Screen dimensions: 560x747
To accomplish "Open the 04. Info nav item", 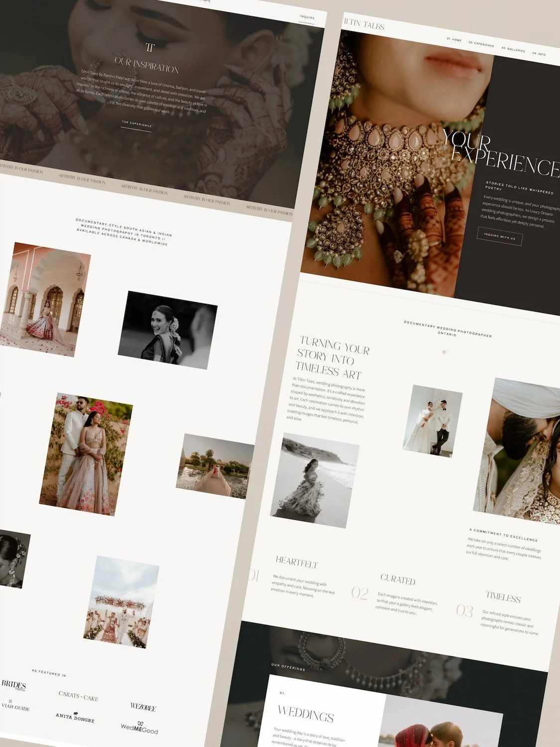I will pyautogui.click(x=539, y=53).
